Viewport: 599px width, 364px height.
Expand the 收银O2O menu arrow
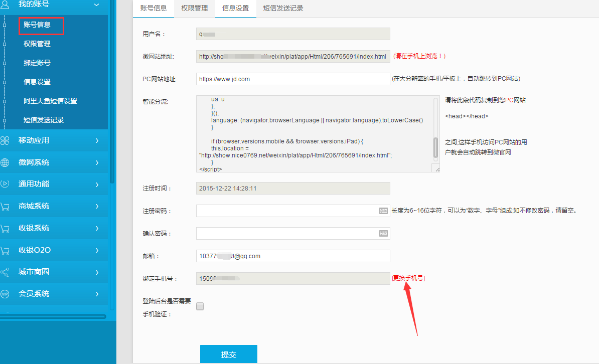coord(97,250)
